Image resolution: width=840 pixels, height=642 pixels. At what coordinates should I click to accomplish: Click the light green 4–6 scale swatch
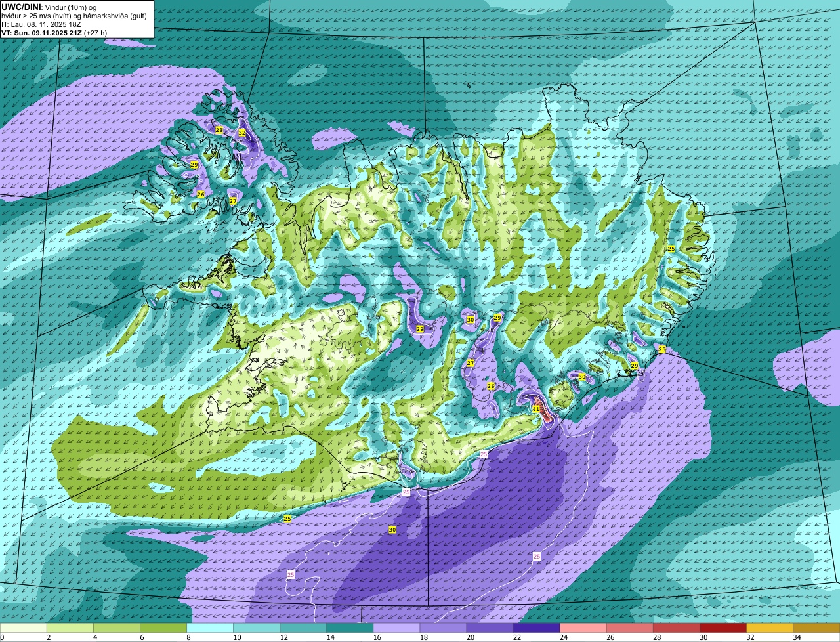[x=117, y=628]
